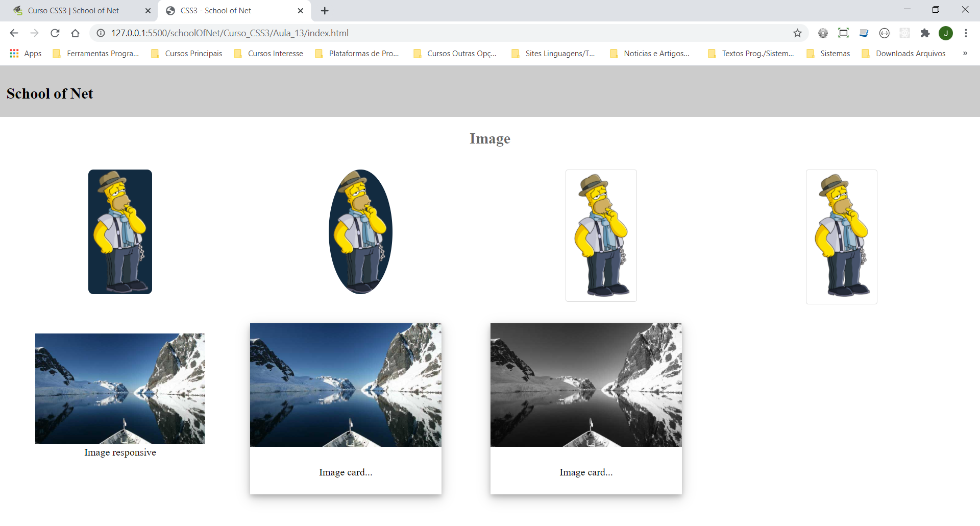980x526 pixels.
Task: View site information icon in address bar
Action: pos(101,33)
